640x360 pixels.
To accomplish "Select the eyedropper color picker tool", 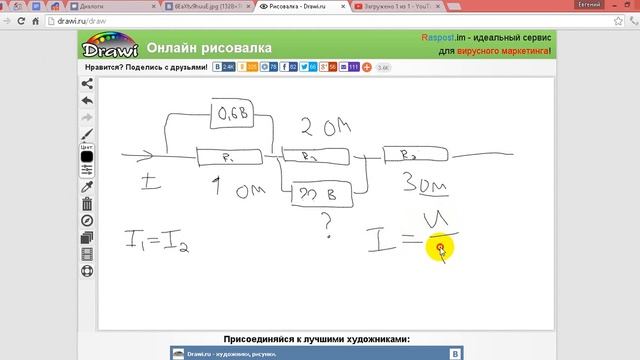I will (x=87, y=187).
